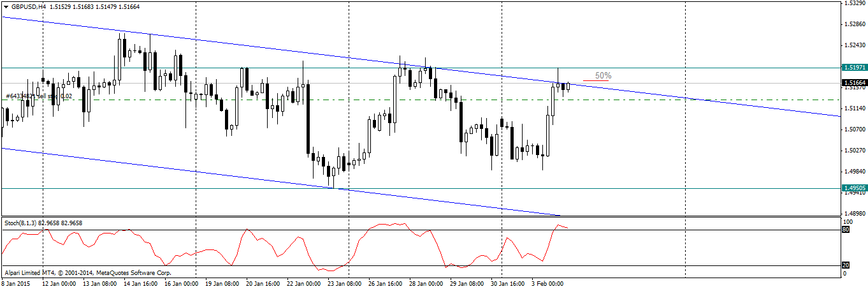
Task: Click the #6433482 sell stop order label
Action: click(x=39, y=96)
